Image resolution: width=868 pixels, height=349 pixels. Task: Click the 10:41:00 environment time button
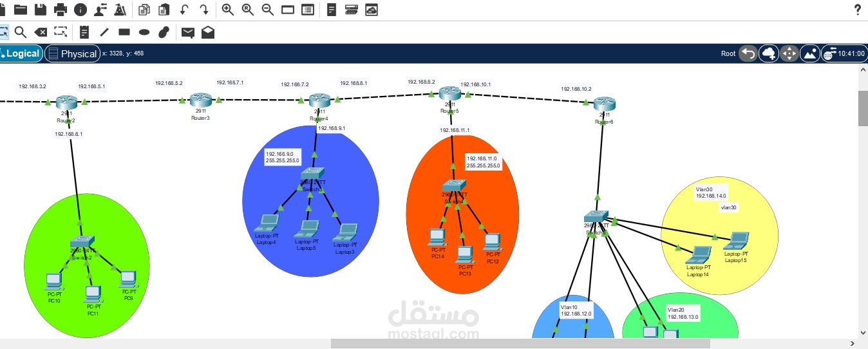[x=844, y=53]
